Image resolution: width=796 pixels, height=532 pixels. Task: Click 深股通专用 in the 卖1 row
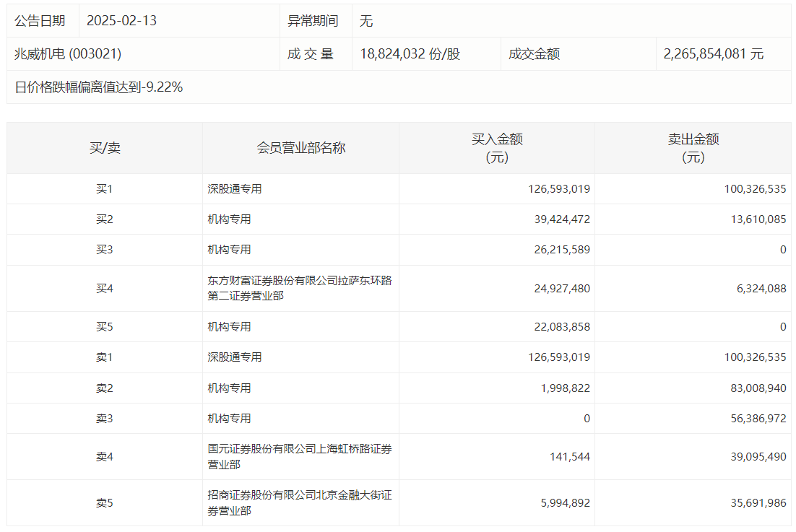coord(235,357)
